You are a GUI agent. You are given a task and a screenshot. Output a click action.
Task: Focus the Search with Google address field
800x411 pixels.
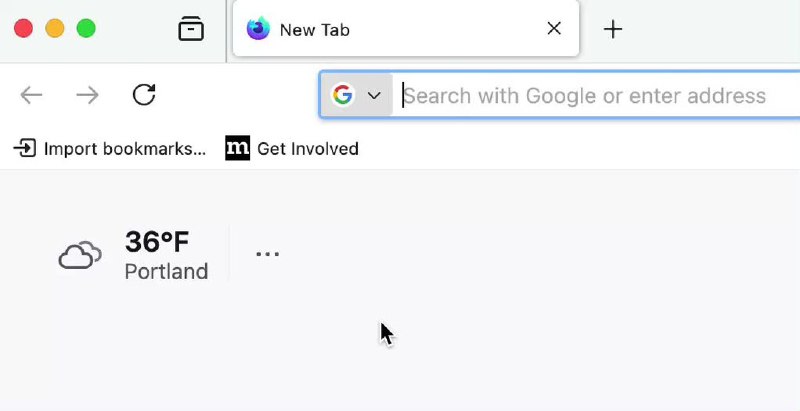590,96
